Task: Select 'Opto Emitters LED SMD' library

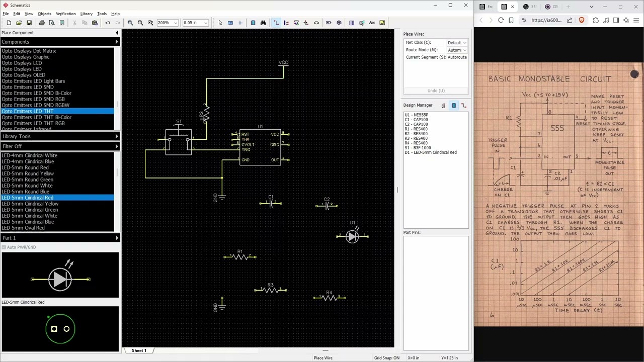Action: [27, 87]
